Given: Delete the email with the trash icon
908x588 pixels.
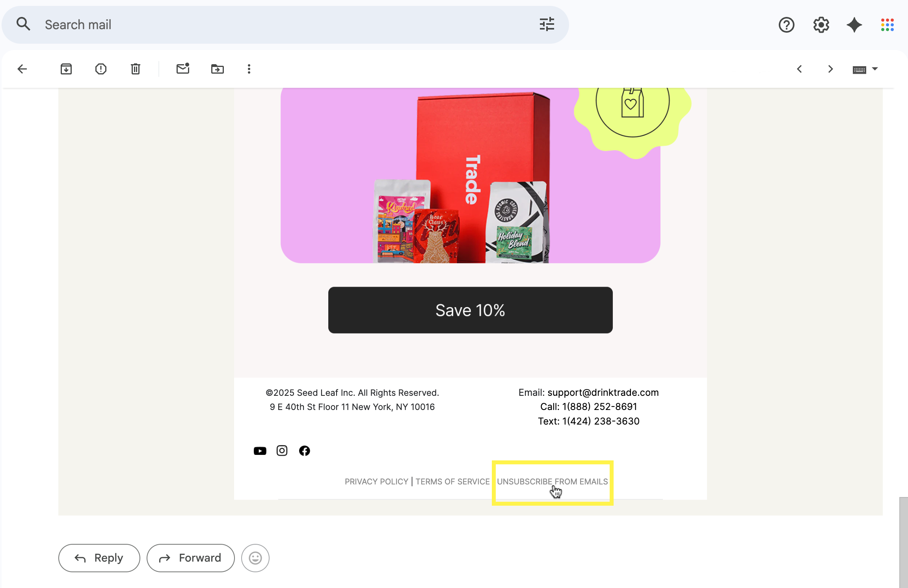Looking at the screenshot, I should [135, 69].
